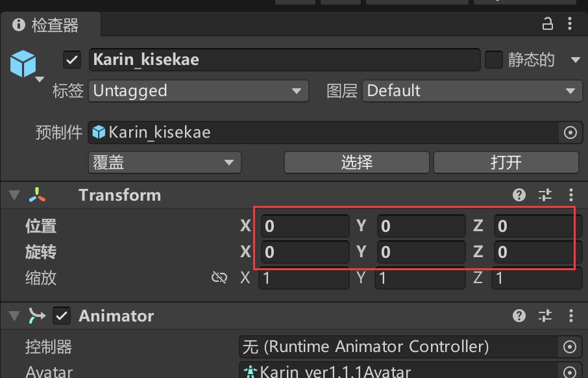Click the prefab Select button

coord(356,162)
